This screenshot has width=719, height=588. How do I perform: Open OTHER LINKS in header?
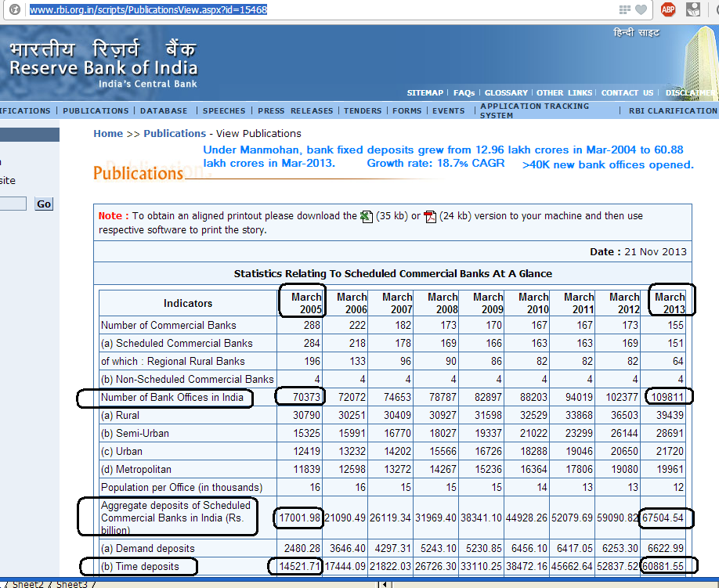point(565,92)
